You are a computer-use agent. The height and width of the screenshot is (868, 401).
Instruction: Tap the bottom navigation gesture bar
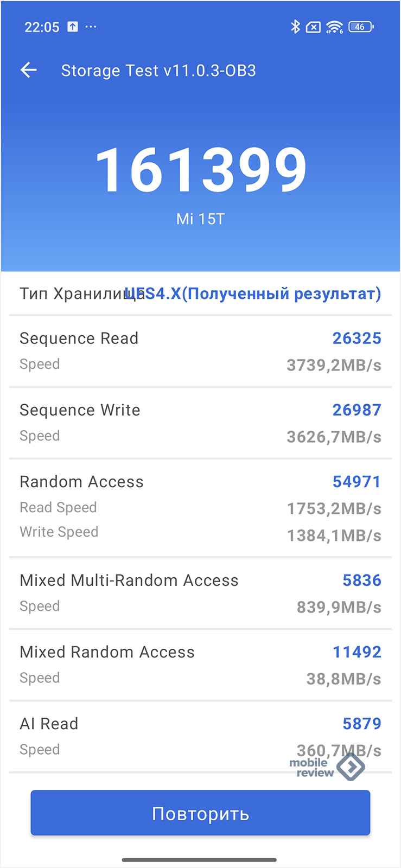(200, 859)
